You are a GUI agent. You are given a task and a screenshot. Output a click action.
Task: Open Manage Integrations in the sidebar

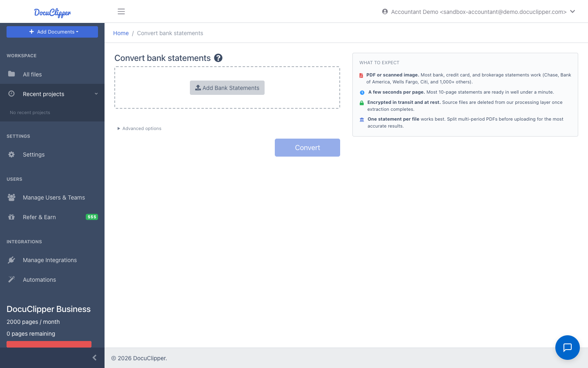pos(52,260)
